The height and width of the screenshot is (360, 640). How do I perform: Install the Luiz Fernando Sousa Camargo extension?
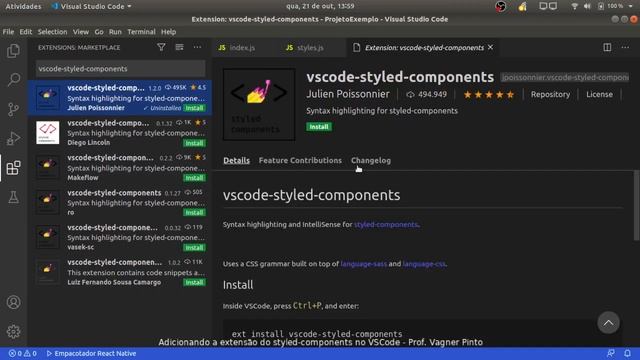point(194,282)
